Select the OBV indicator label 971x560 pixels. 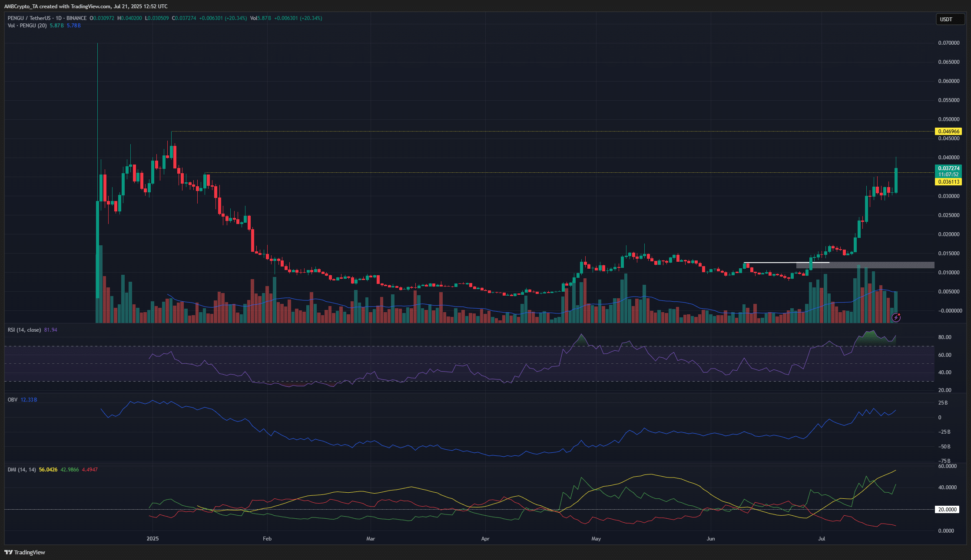12,399
